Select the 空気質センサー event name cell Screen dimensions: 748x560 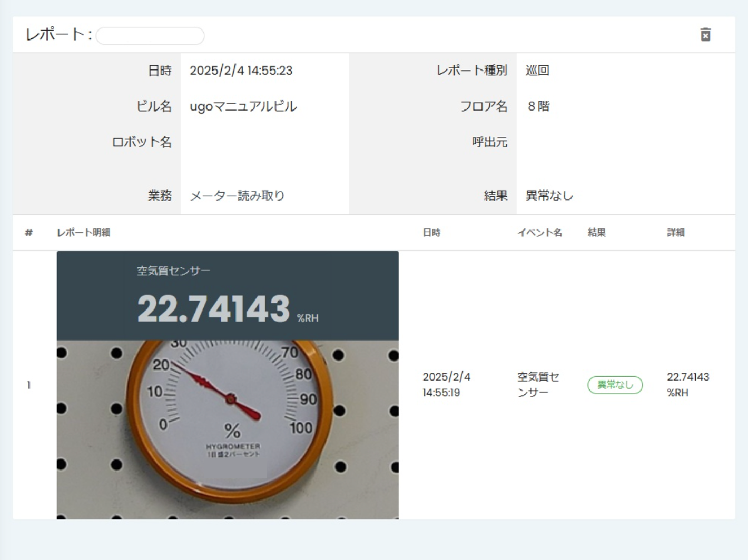click(x=538, y=385)
